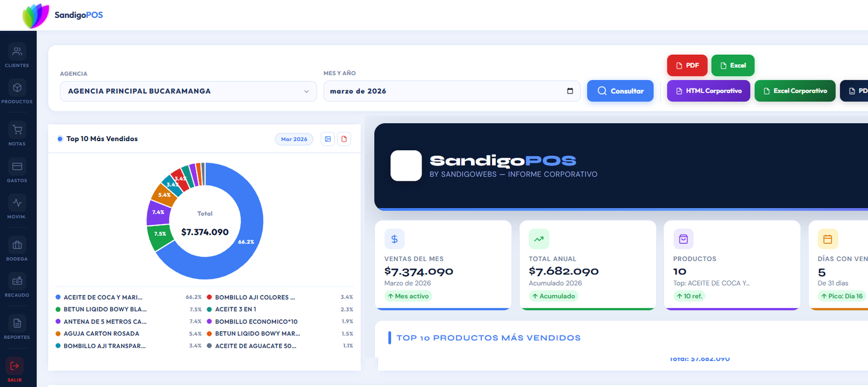The image size is (868, 387).
Task: Click the orange 5.4% donut segment
Action: (x=164, y=194)
